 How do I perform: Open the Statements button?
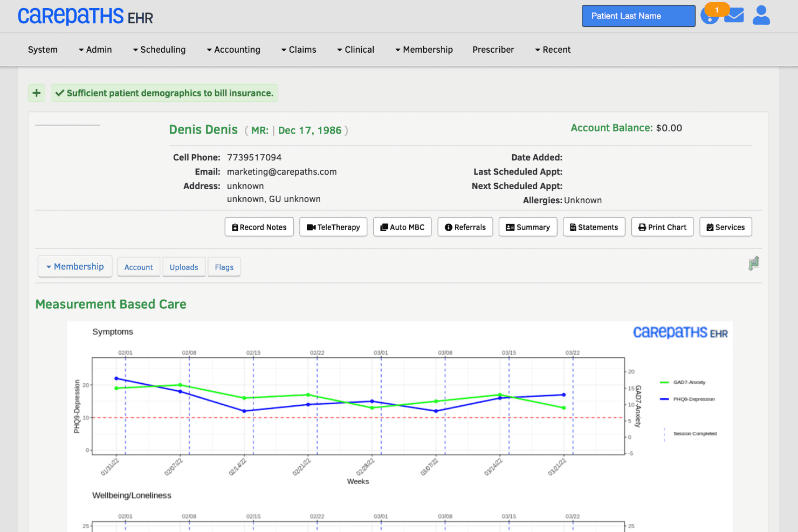click(x=594, y=227)
